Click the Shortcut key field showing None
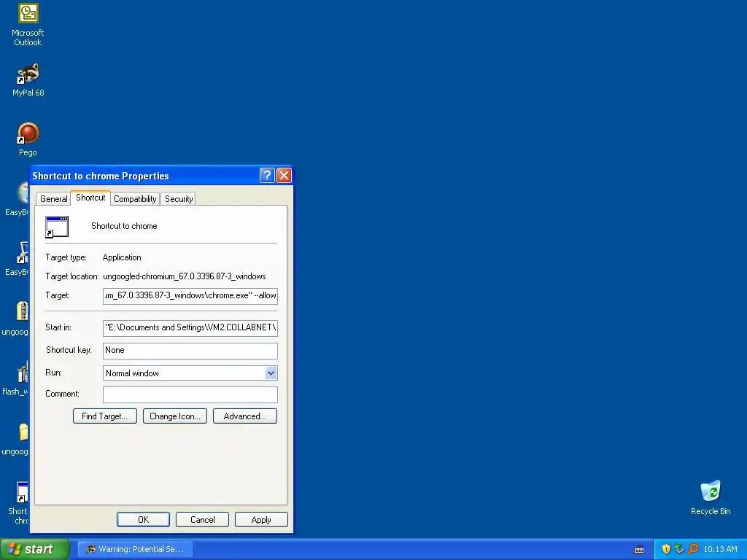 190,351
